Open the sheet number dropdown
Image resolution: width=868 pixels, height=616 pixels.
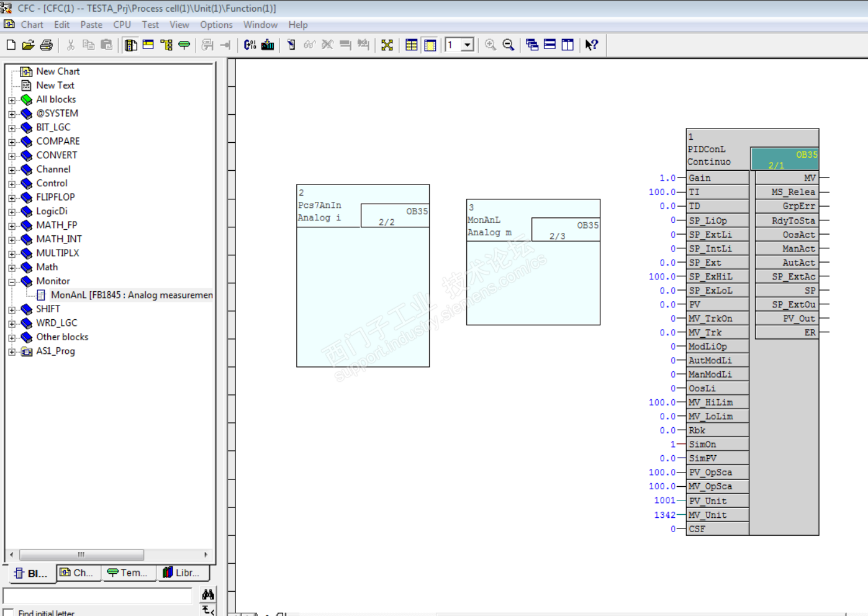coord(468,45)
